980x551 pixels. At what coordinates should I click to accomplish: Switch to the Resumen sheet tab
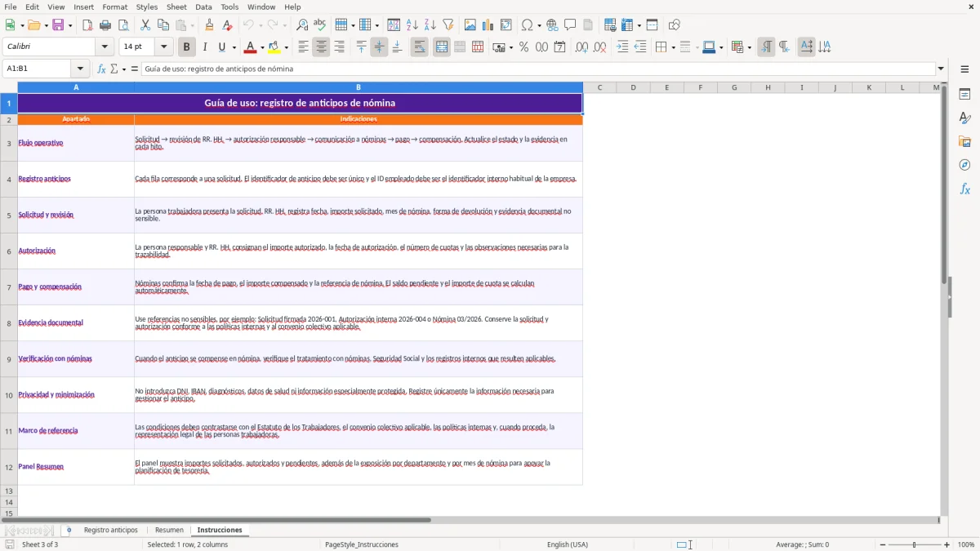169,530
